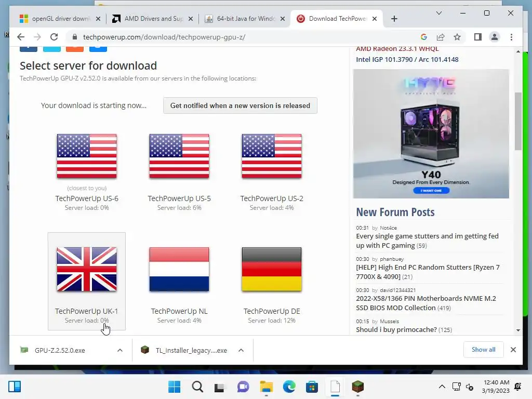The height and width of the screenshot is (399, 532).
Task: Open the Chrome three-dot menu
Action: [x=511, y=37]
